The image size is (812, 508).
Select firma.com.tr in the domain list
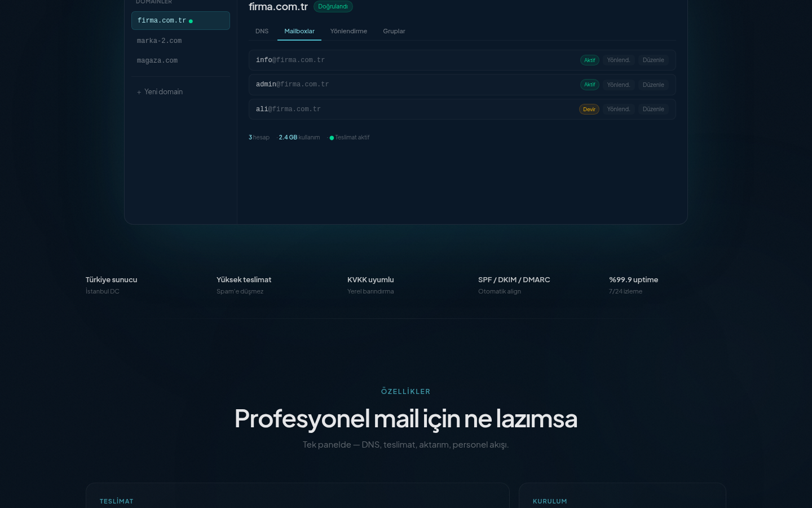[180, 20]
